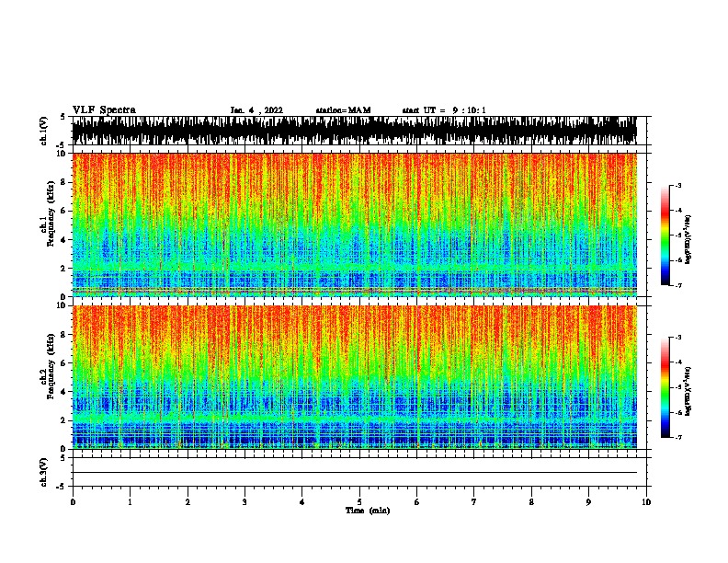Viewport: 728px width, 563px height.
Task: Select the ch.2 spectrogram plot
Action: coord(354,377)
